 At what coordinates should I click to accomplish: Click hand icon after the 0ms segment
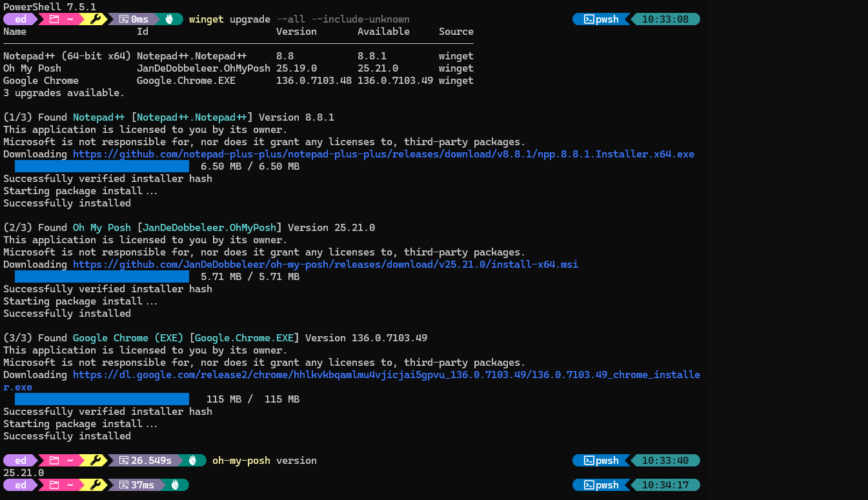coord(169,19)
